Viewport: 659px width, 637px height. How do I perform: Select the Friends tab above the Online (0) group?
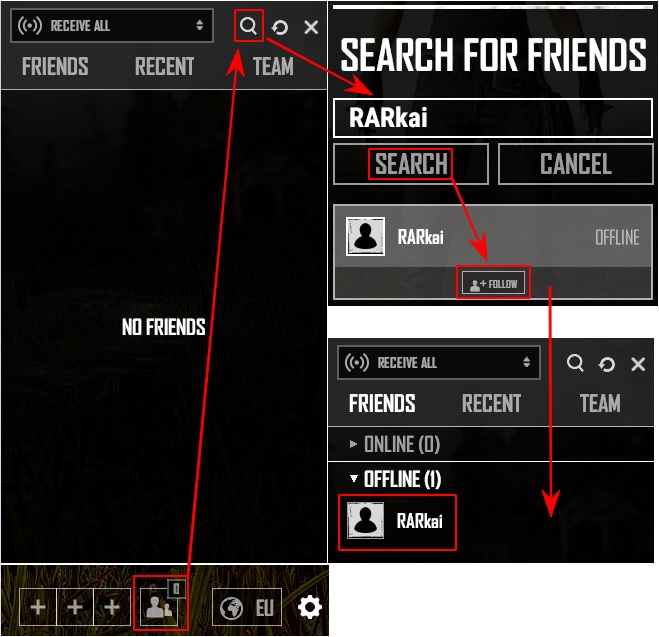[382, 403]
